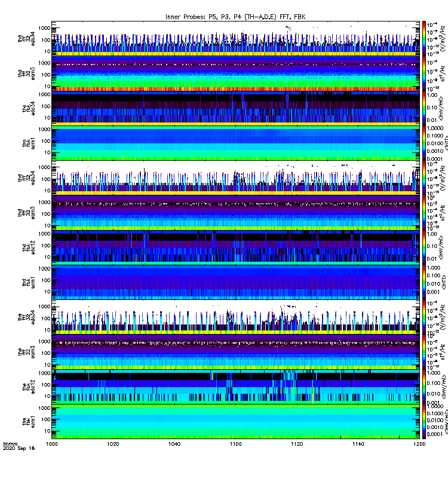
Task: Select the 'the fbk scm1' panel label
Action: coord(29,422)
